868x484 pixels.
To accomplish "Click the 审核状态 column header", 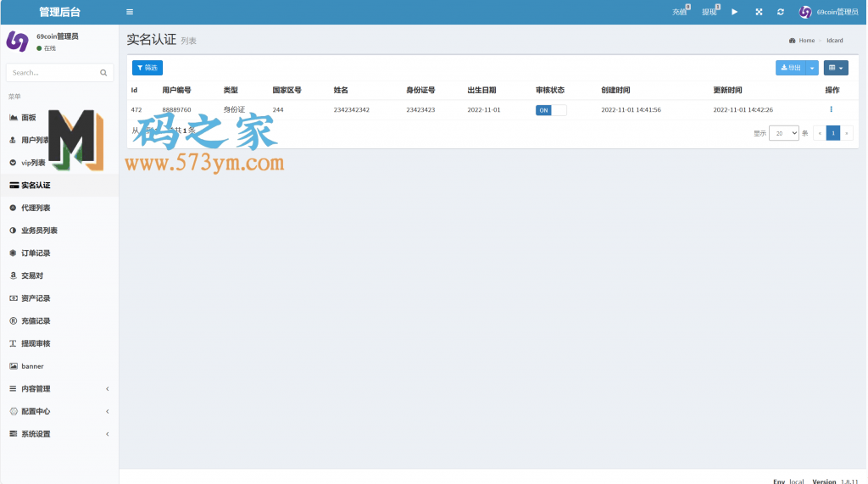I will click(550, 90).
